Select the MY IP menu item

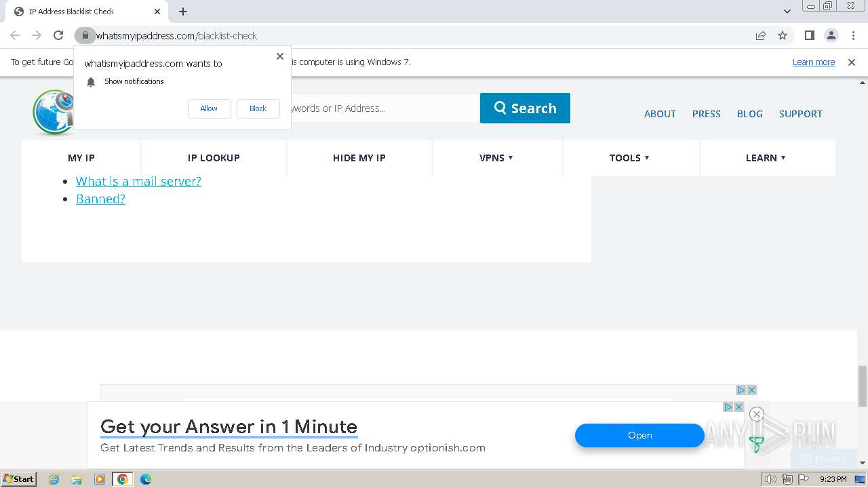pyautogui.click(x=81, y=158)
